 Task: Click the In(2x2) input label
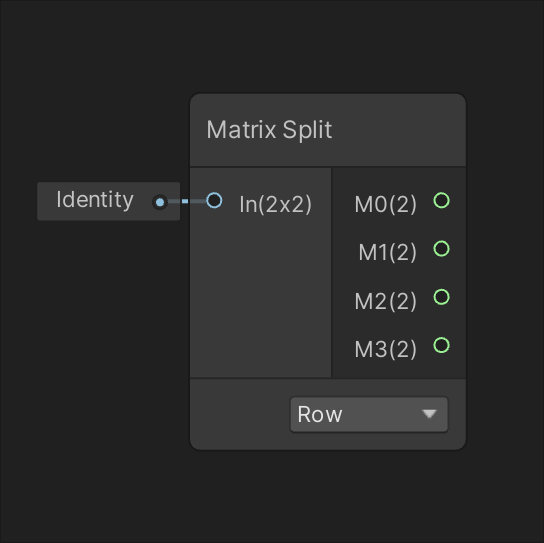click(x=275, y=204)
